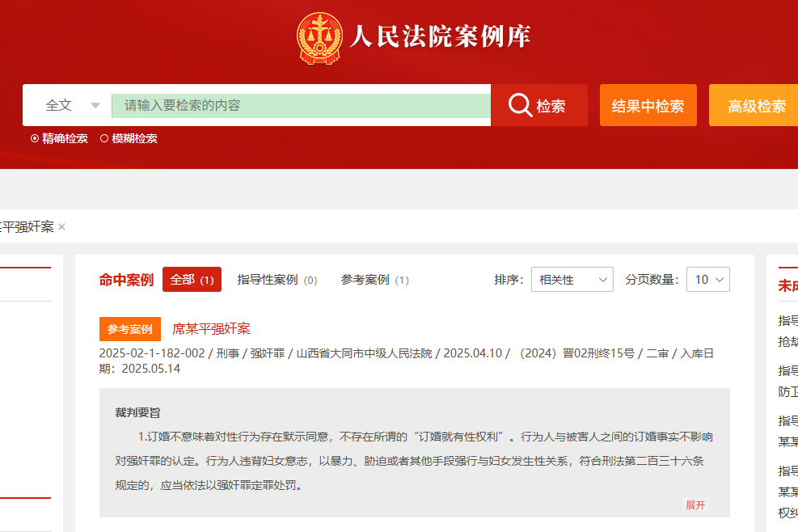798x532 pixels.
Task: Open the 相关性 sort order dropdown
Action: (572, 280)
